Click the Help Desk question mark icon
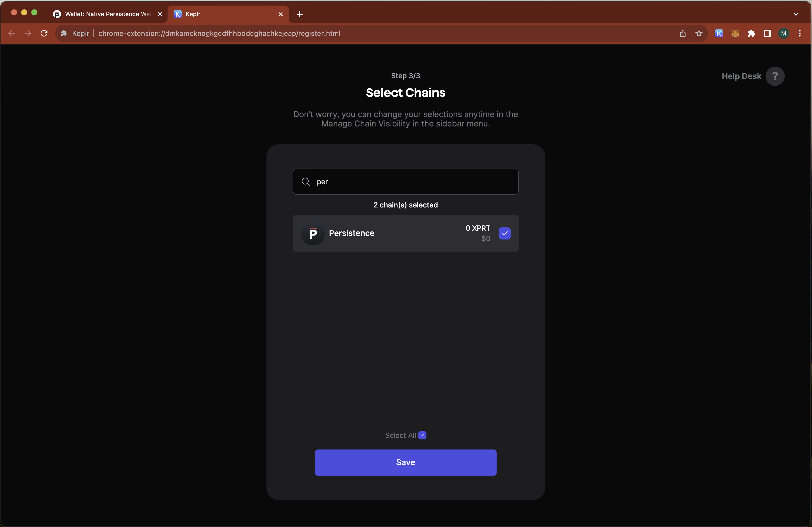The image size is (812, 527). point(775,76)
